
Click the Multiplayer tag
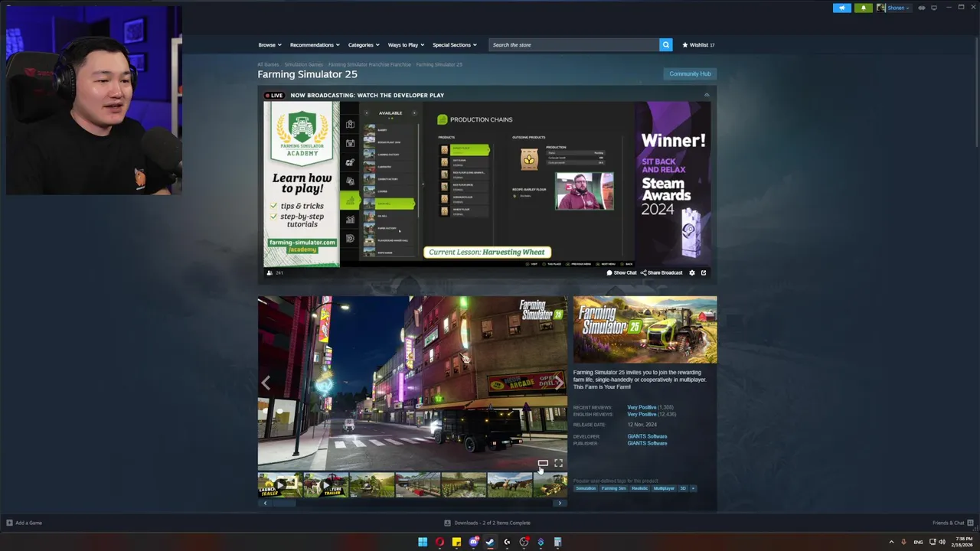(x=664, y=488)
